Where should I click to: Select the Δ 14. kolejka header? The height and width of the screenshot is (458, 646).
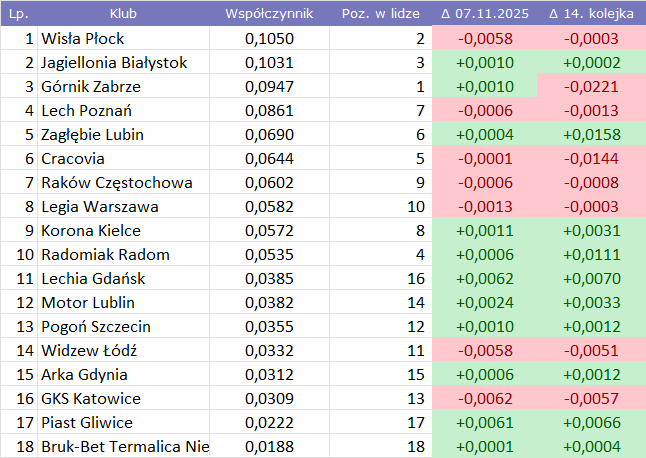click(x=590, y=15)
